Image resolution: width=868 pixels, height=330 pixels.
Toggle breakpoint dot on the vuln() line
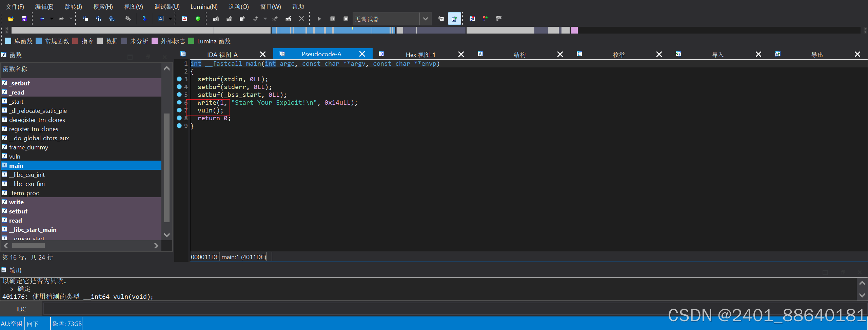pos(179,110)
